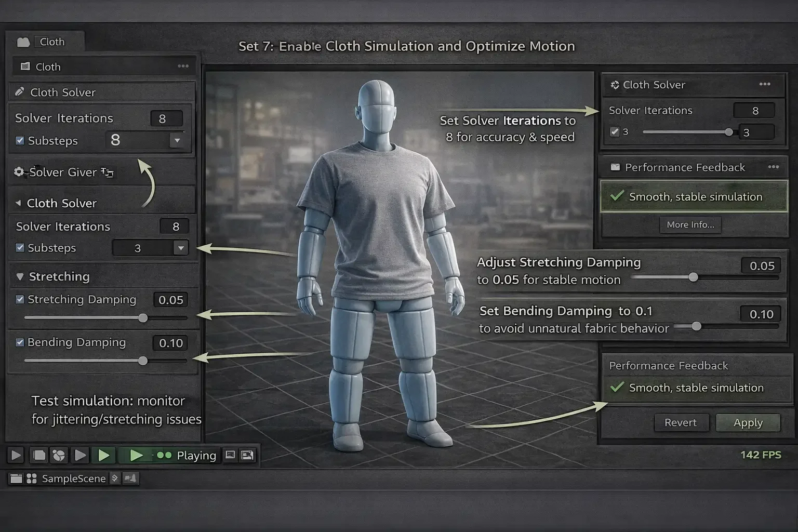
Task: Click the folder icon beside Cloth tab
Action: pos(23,42)
